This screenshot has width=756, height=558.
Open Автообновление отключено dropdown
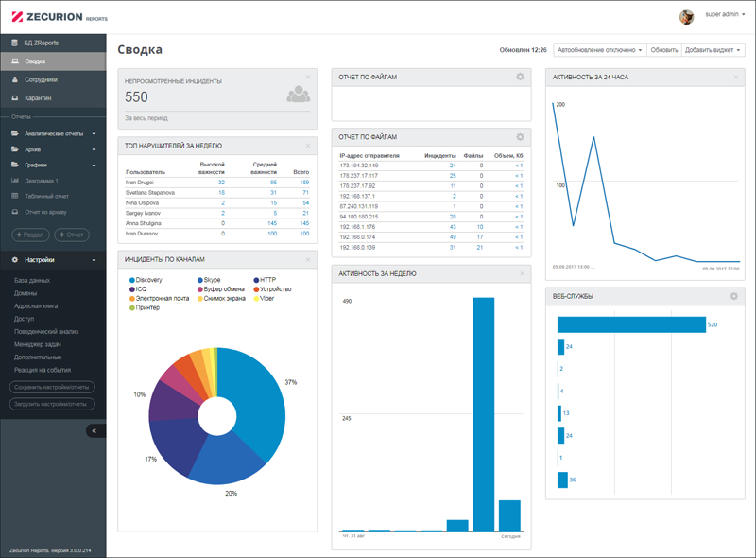tap(599, 50)
